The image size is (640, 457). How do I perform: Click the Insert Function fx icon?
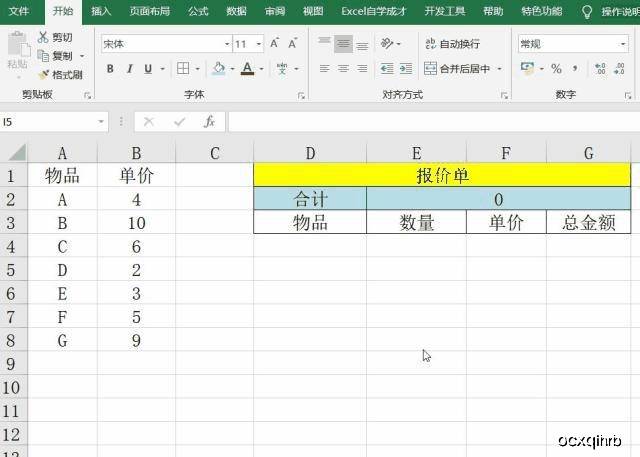pyautogui.click(x=209, y=122)
